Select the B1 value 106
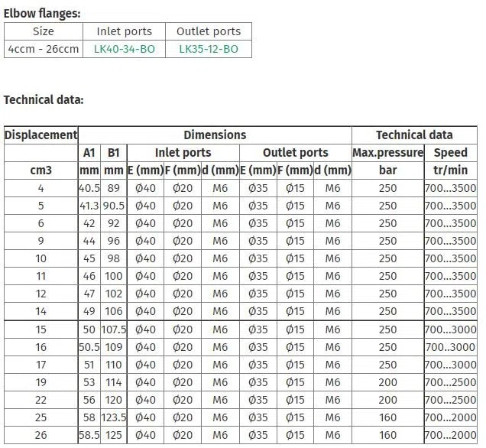 (x=113, y=311)
